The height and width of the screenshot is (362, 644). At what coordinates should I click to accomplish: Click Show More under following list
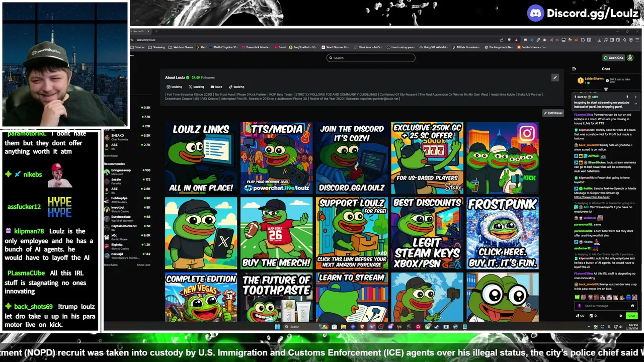tap(111, 156)
